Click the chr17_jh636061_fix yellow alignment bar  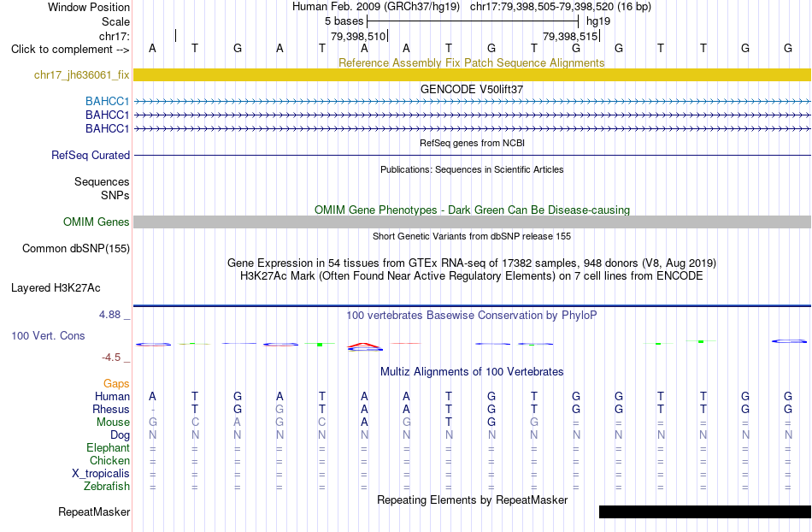(472, 74)
